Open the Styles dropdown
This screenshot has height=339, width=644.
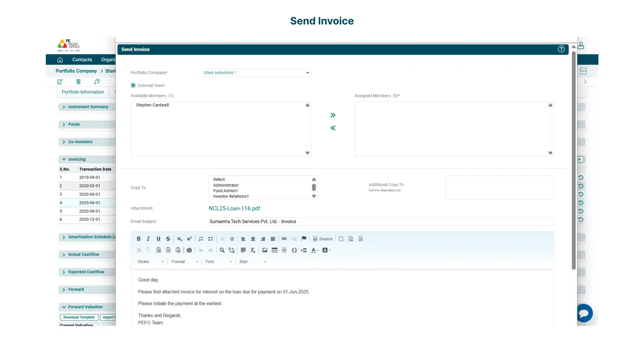151,262
